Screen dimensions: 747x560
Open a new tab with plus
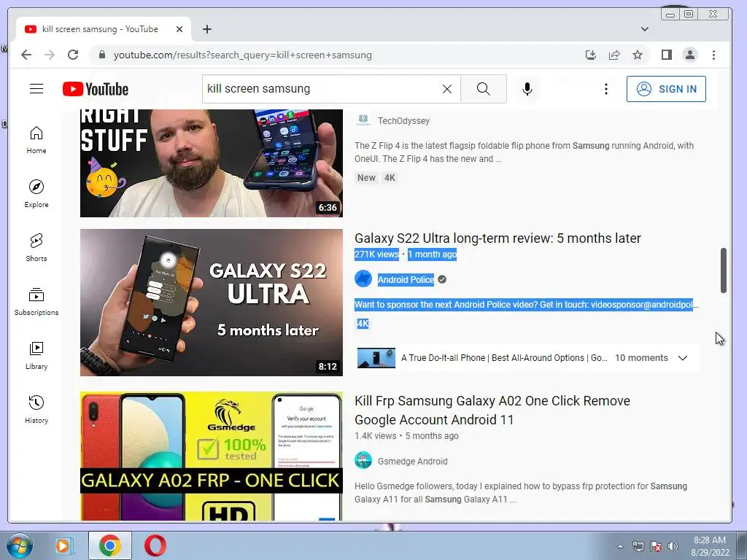tap(206, 29)
